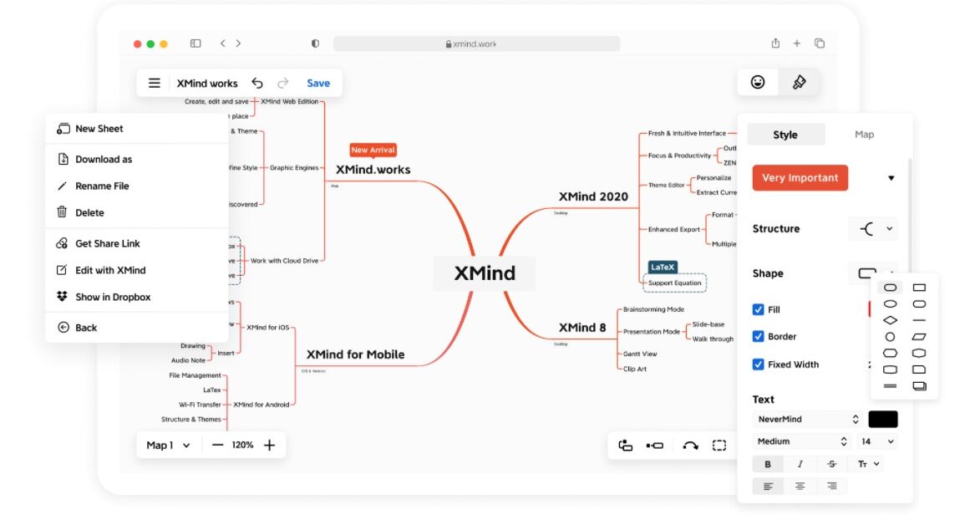The image size is (980, 525).
Task: Switch to the Map tab
Action: 864,134
